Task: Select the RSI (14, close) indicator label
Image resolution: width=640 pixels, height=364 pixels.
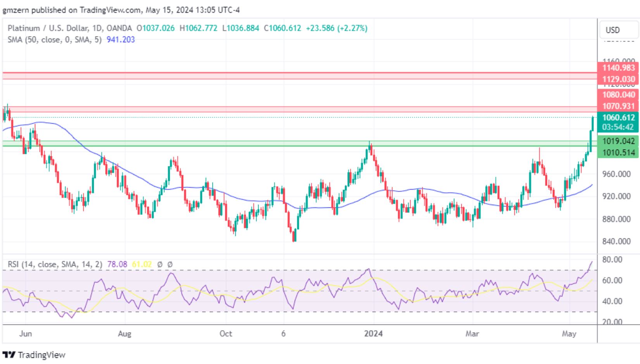Action: coord(55,264)
